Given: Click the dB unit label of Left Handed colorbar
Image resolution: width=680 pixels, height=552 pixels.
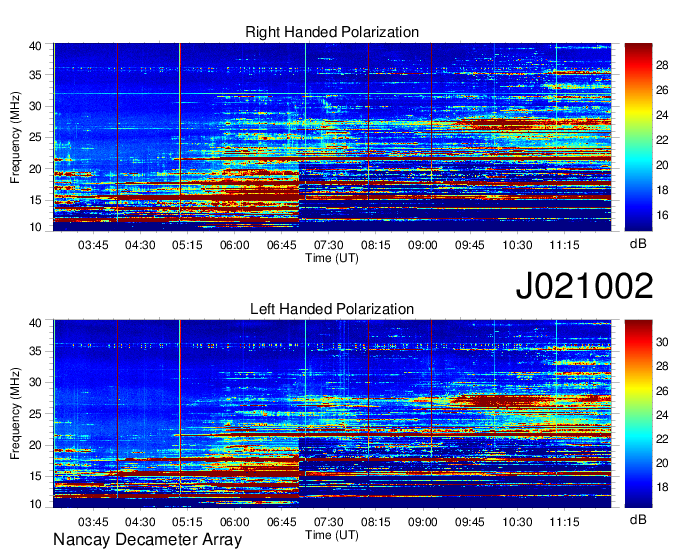Looking at the screenshot, I should pos(638,519).
